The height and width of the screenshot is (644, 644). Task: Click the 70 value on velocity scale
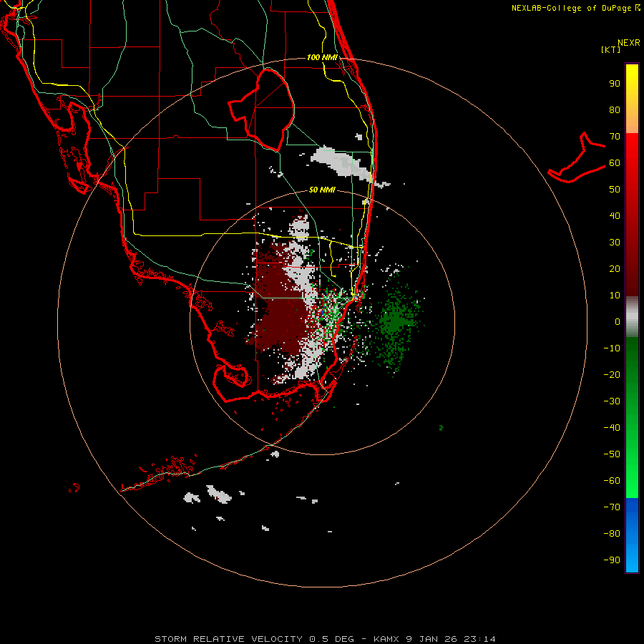(615, 137)
